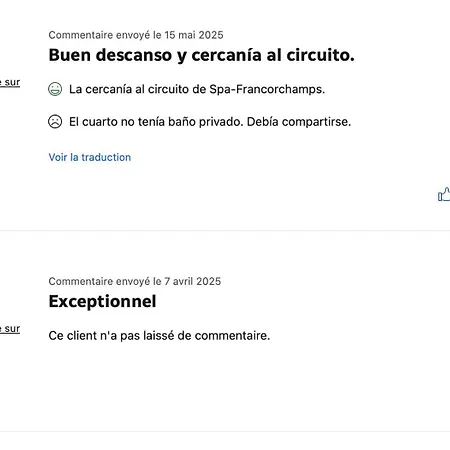This screenshot has width=450, height=450.
Task: Click the date line '15 mai 2025'
Action: 194,35
